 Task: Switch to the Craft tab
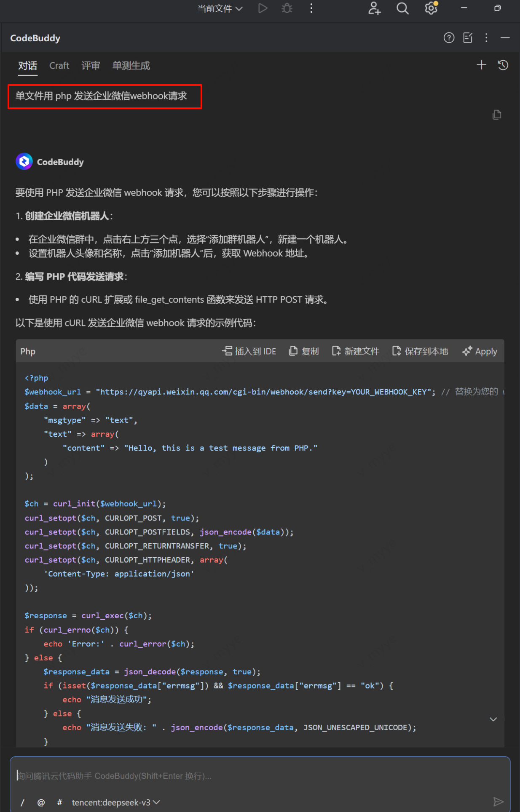(59, 66)
